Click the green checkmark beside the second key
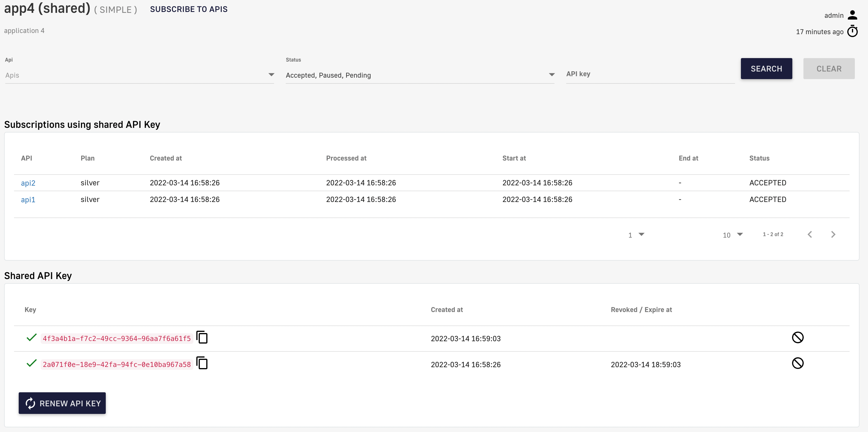This screenshot has height=432, width=868. 31,363
